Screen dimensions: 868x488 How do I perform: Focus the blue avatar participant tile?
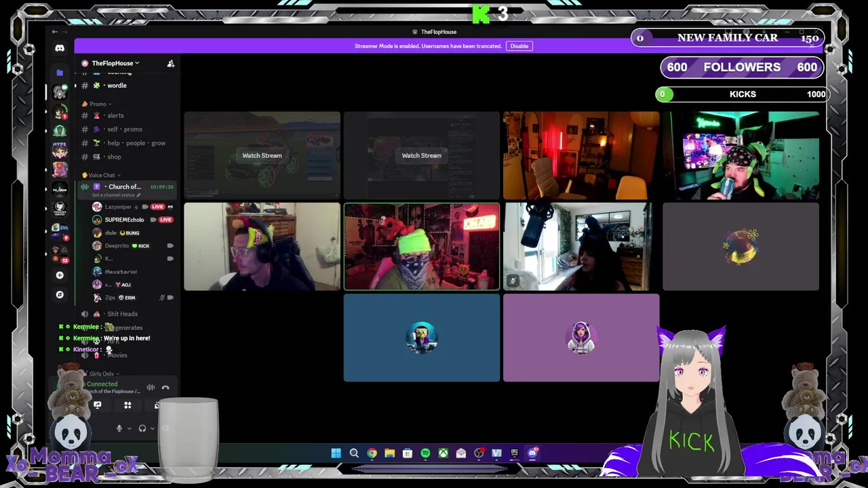422,338
